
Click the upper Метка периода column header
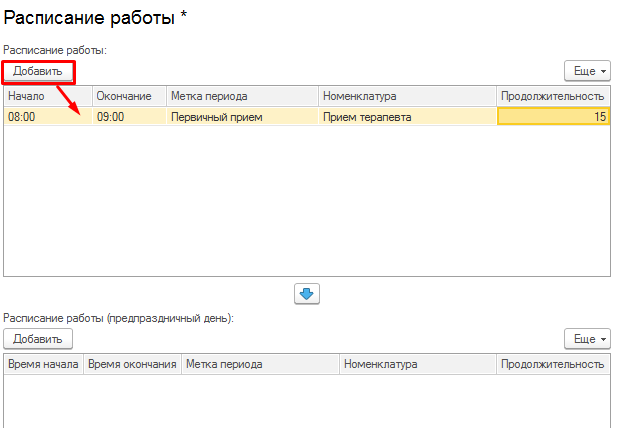pos(241,96)
